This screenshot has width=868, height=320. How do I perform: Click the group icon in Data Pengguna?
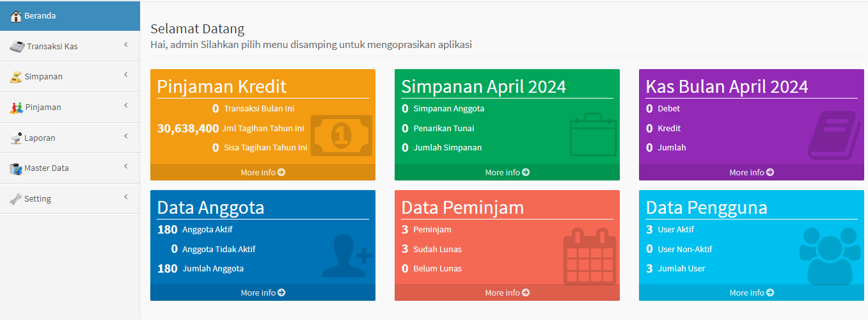(830, 256)
